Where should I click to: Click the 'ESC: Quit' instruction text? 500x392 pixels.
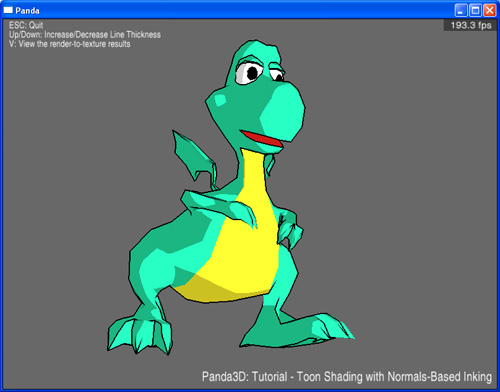click(x=26, y=25)
